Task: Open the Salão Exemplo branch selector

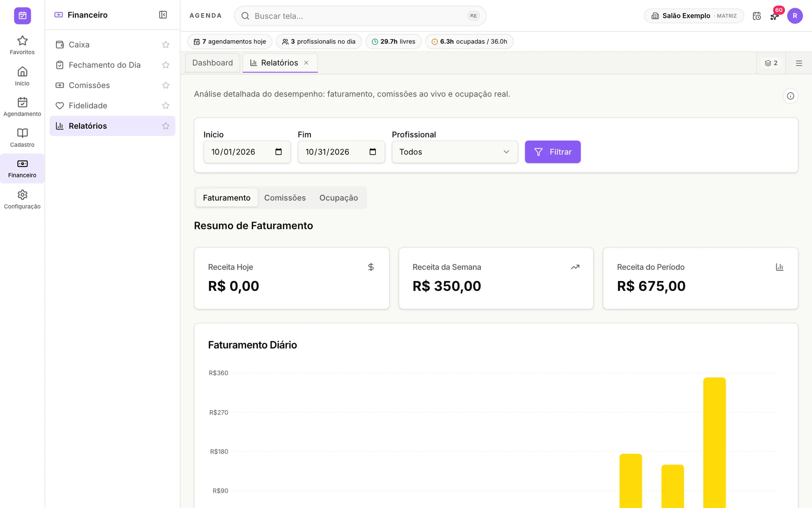Action: point(694,16)
